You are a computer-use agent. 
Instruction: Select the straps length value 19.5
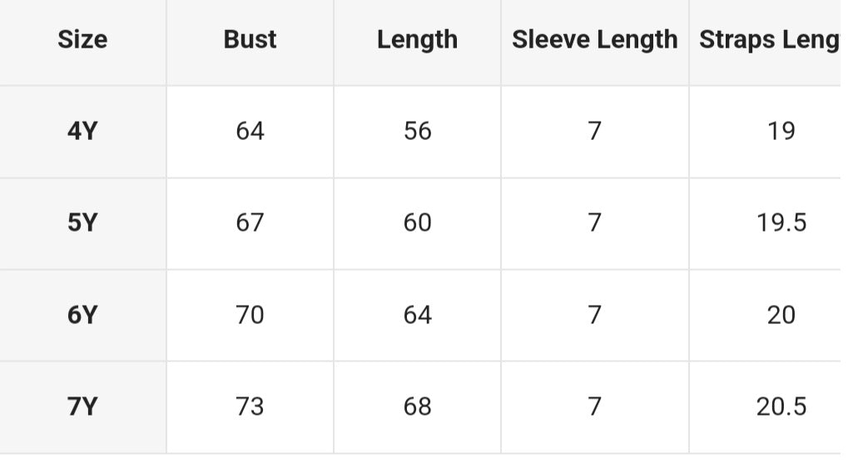tap(781, 223)
